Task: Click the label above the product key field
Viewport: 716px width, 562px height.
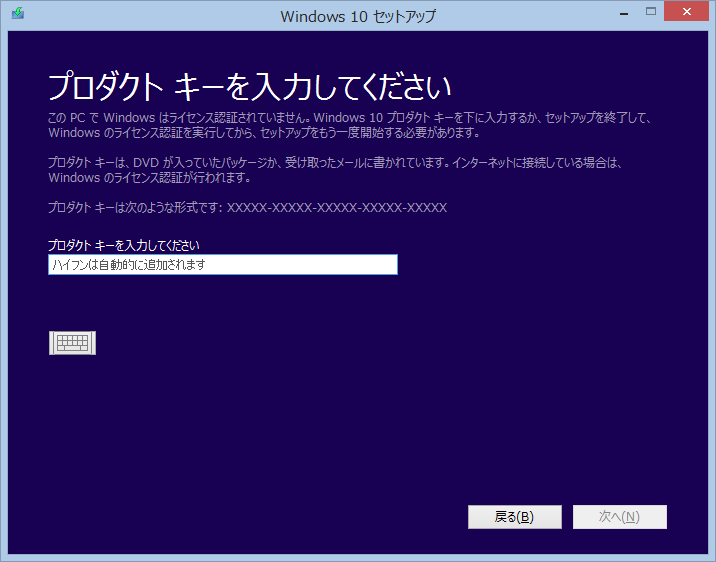Action: (124, 246)
